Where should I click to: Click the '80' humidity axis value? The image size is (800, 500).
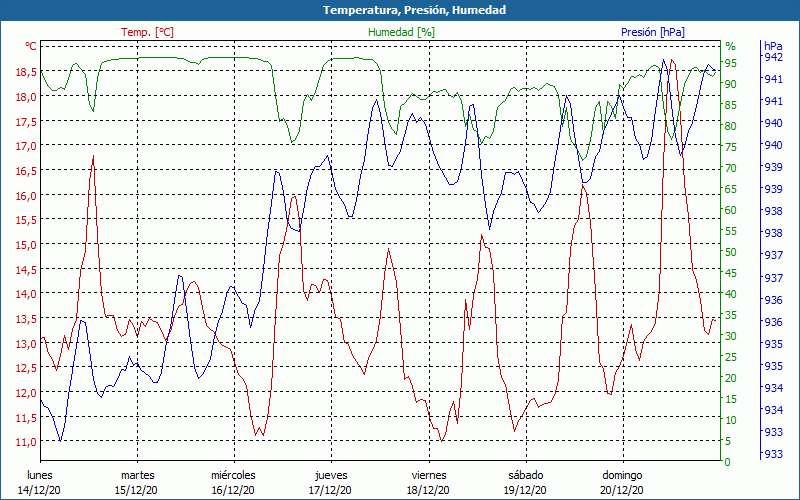click(731, 126)
